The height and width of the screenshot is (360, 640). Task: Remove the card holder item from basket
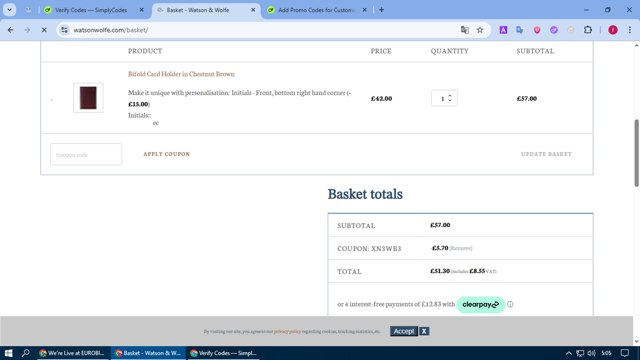51,99
